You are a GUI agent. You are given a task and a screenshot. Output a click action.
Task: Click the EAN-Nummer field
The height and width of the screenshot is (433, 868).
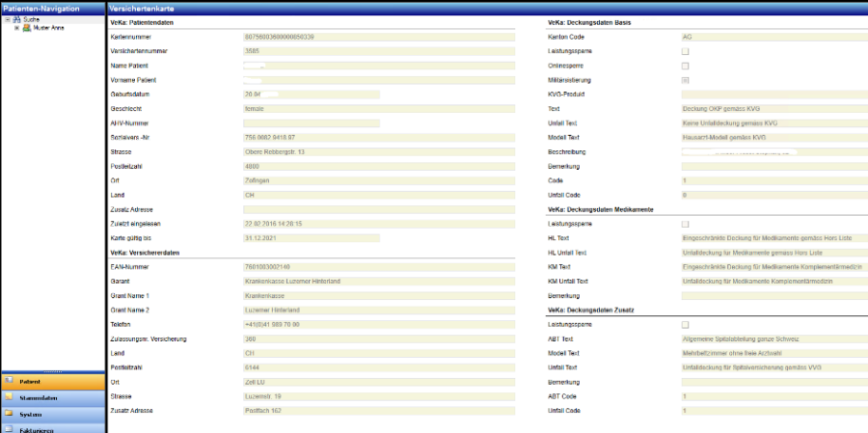pos(379,267)
